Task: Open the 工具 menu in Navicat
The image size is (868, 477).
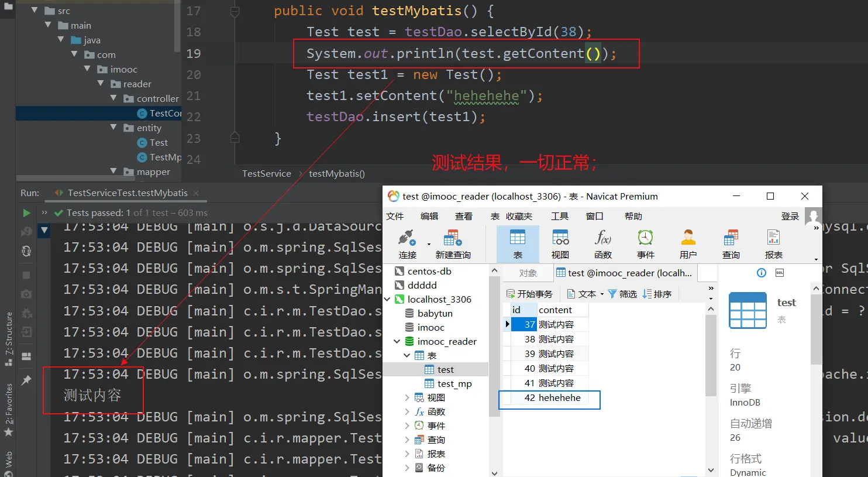Action: tap(560, 217)
